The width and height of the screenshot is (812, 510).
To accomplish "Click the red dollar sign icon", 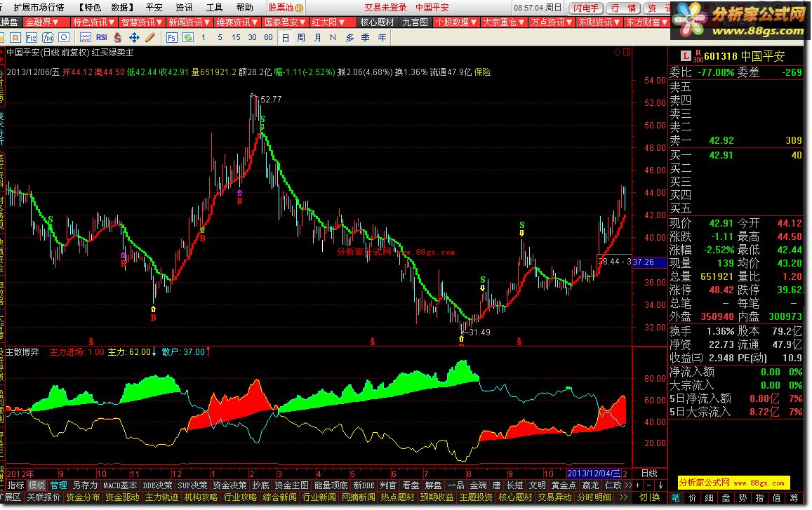I will tap(118, 37).
